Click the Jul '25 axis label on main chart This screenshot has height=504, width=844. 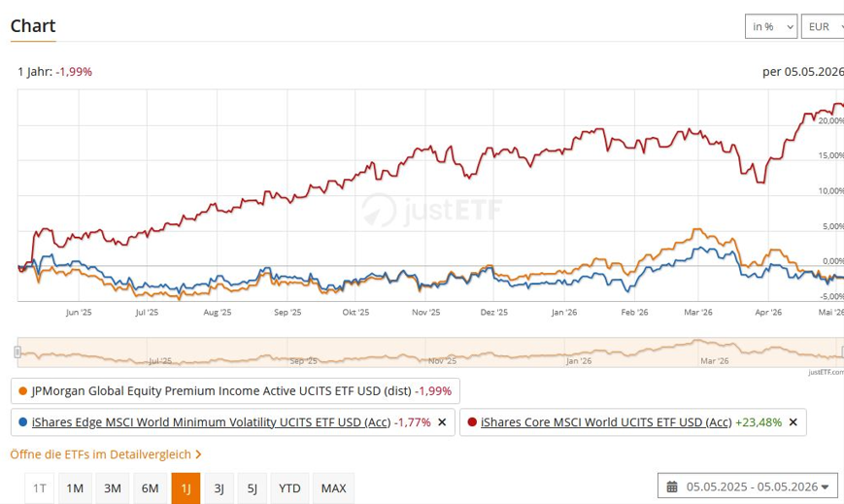(x=147, y=313)
